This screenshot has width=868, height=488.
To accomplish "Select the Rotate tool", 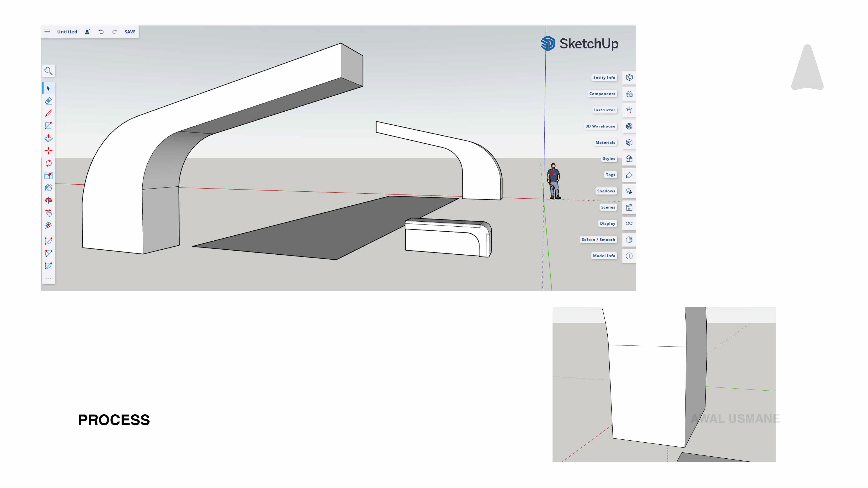I will (x=48, y=163).
